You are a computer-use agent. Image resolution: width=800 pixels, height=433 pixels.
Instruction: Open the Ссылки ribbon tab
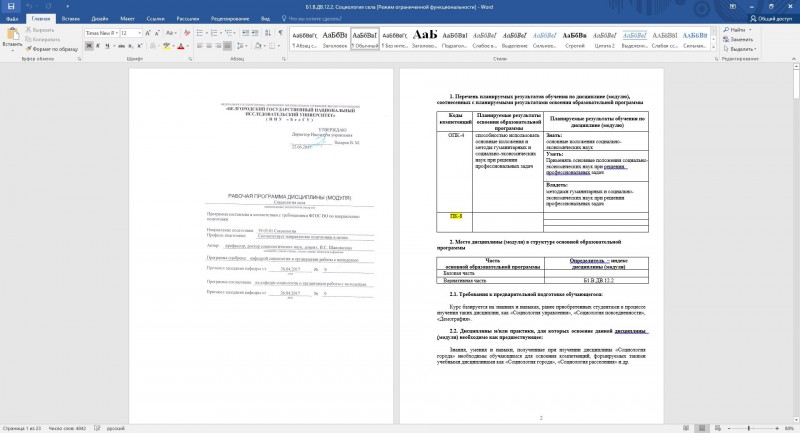point(155,19)
